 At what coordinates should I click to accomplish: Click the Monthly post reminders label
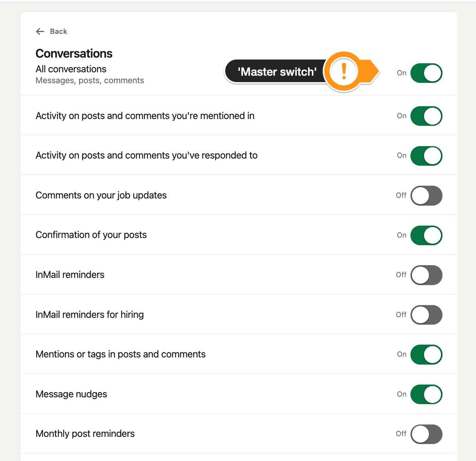(x=85, y=434)
